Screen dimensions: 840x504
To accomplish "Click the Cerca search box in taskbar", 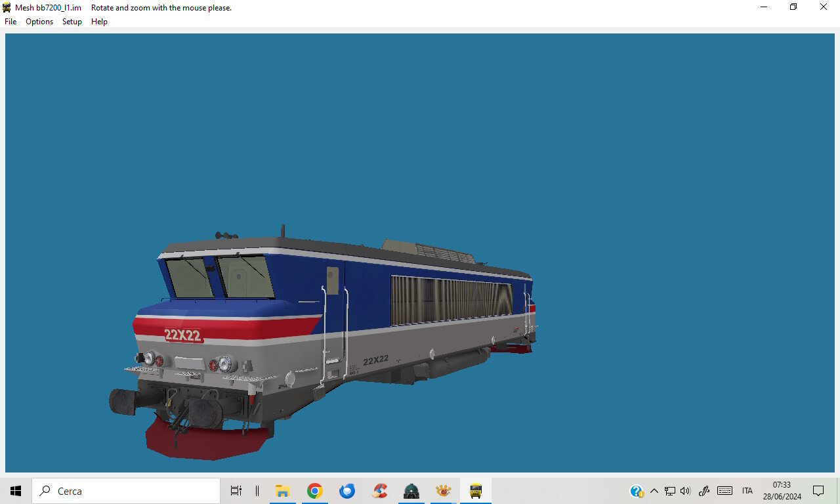I will tap(126, 491).
